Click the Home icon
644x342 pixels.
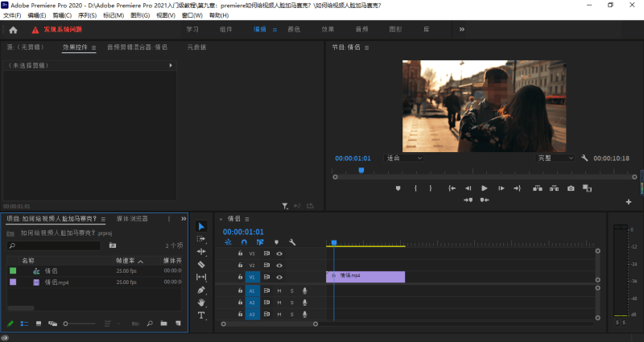tap(13, 30)
